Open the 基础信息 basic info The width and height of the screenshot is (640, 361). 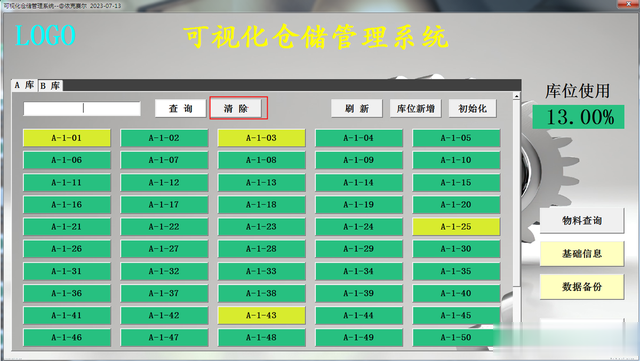pyautogui.click(x=582, y=254)
